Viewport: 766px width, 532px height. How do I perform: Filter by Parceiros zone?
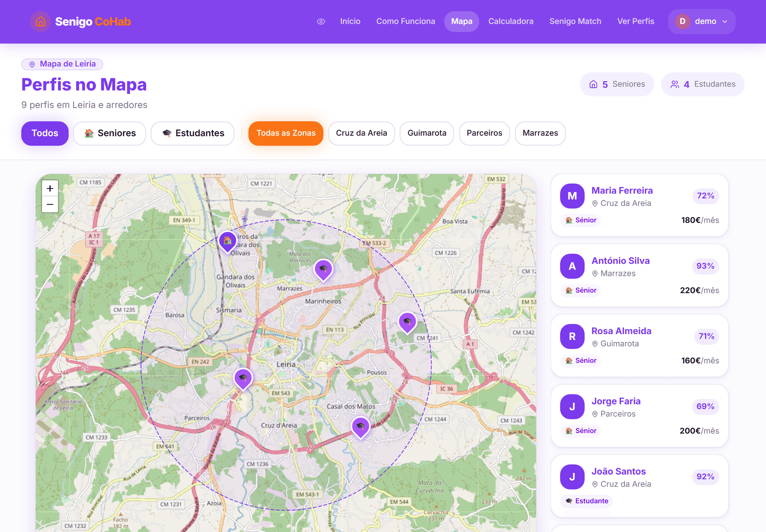(484, 133)
